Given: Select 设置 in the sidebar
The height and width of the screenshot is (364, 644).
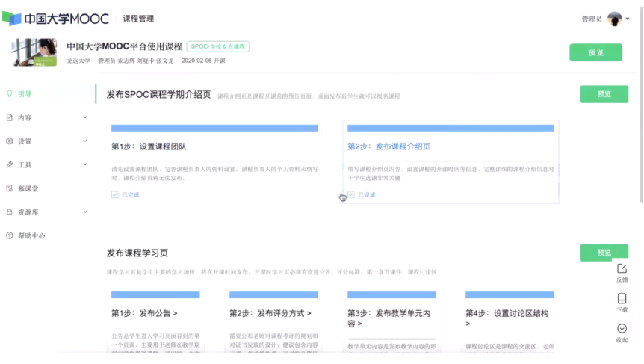Looking at the screenshot, I should 25,141.
